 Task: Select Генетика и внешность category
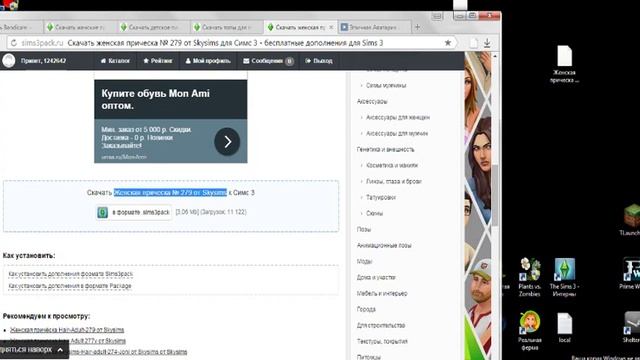[x=385, y=149]
